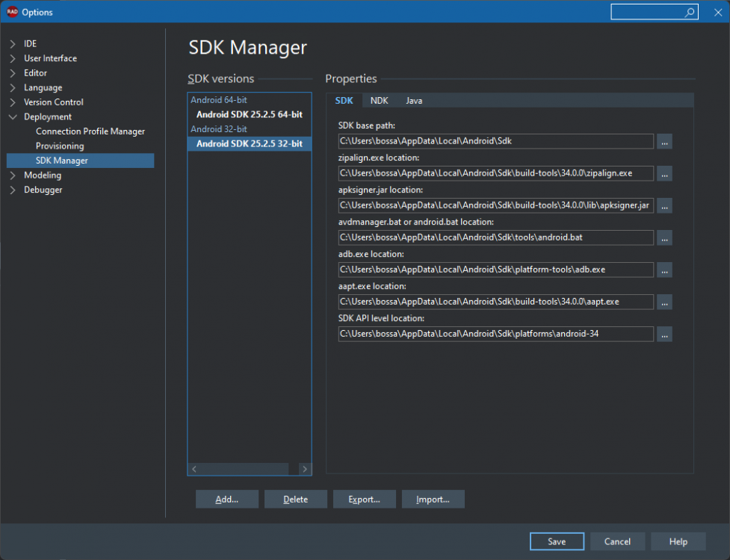730x560 pixels.
Task: Switch to the Java tab
Action: [414, 101]
